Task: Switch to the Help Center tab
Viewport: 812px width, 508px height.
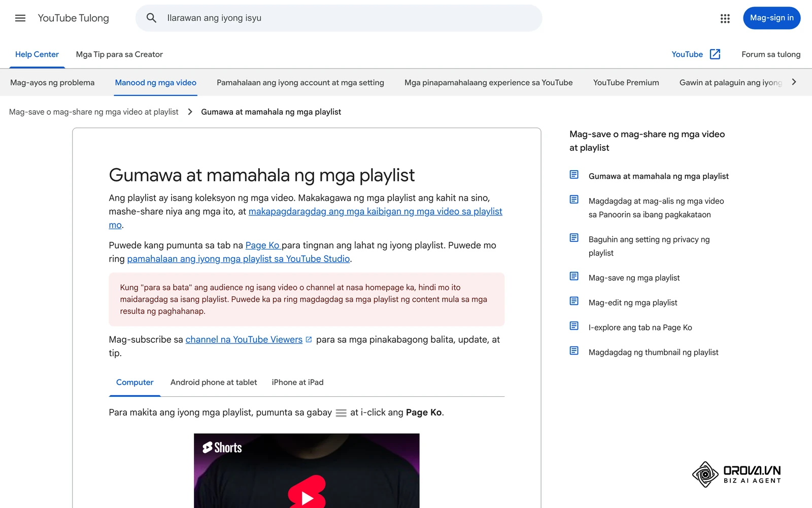Action: (x=37, y=54)
